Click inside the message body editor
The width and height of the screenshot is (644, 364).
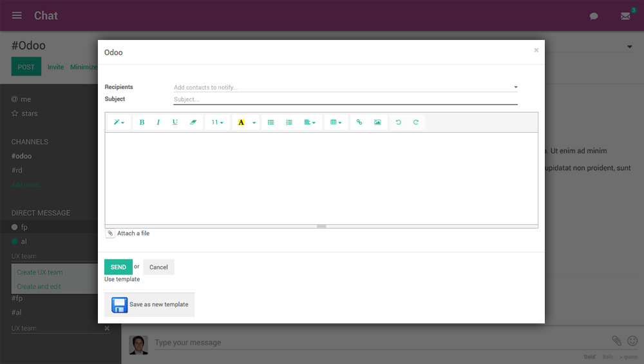pos(321,178)
